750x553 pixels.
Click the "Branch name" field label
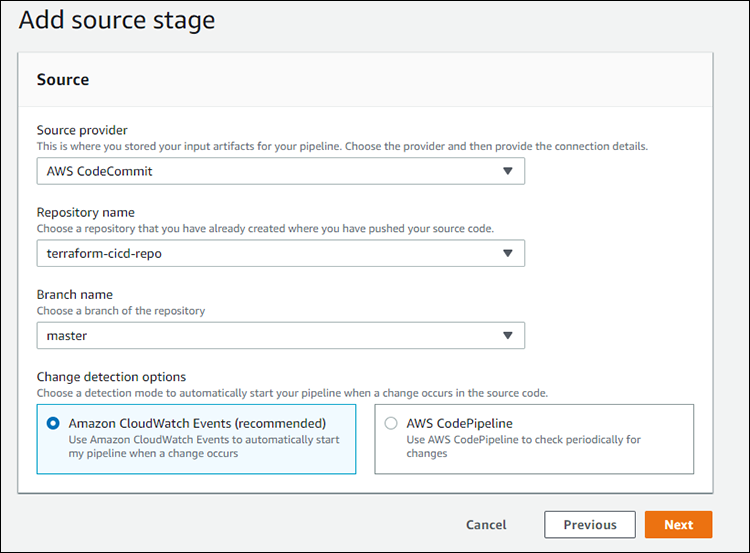75,295
